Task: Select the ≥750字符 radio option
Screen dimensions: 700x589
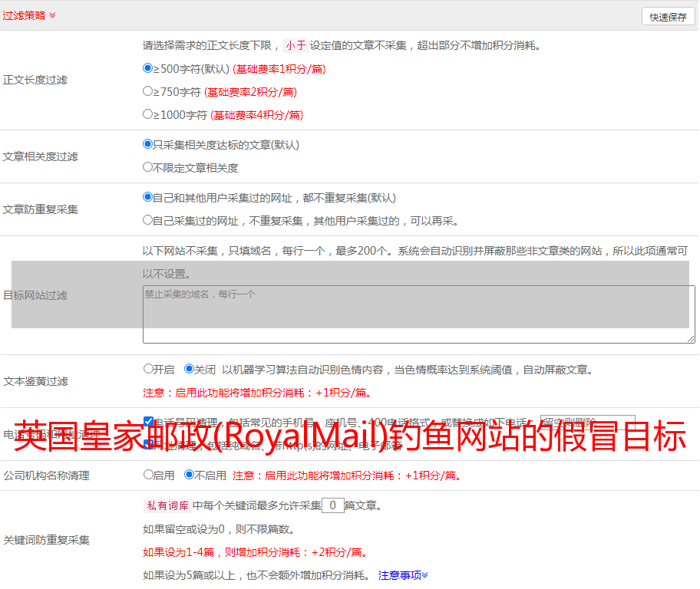Action: coord(148,91)
